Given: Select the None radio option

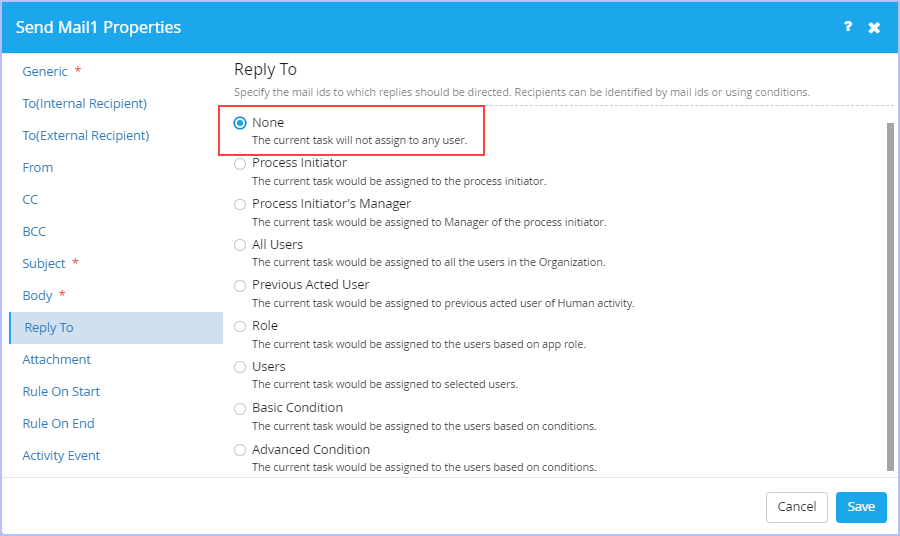Looking at the screenshot, I should coord(240,123).
